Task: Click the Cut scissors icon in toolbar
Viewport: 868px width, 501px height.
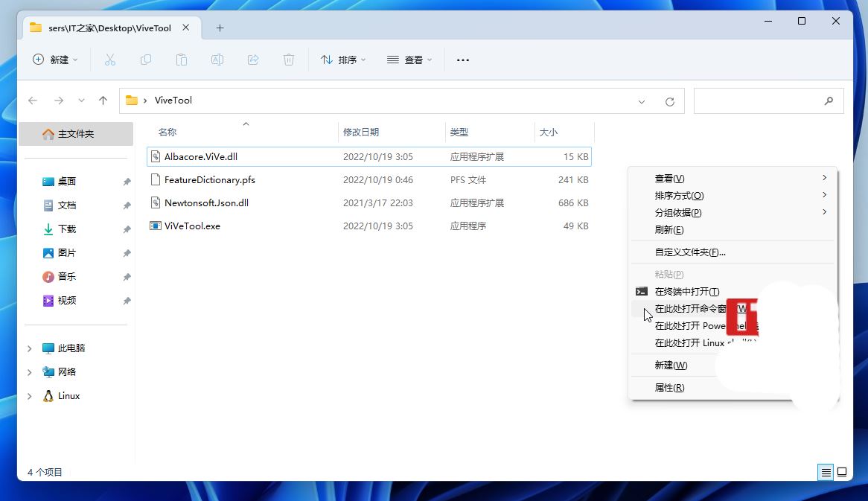Action: [110, 60]
